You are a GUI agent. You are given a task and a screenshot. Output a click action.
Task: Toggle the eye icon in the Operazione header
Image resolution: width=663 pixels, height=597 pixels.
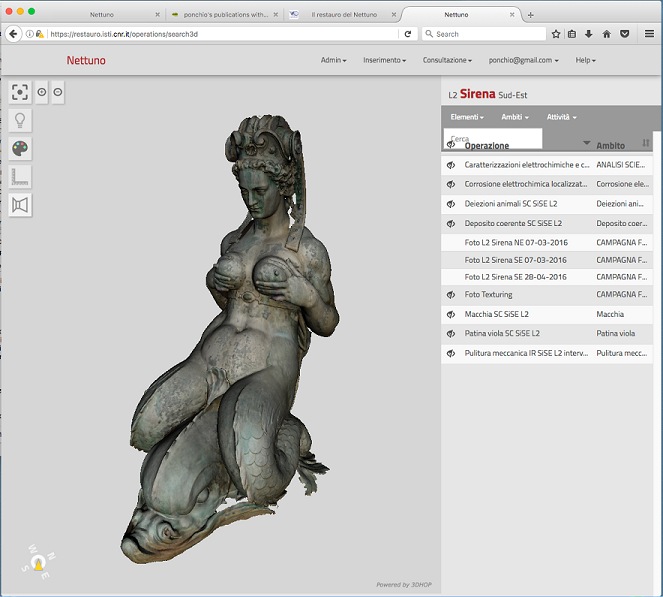pyautogui.click(x=451, y=144)
